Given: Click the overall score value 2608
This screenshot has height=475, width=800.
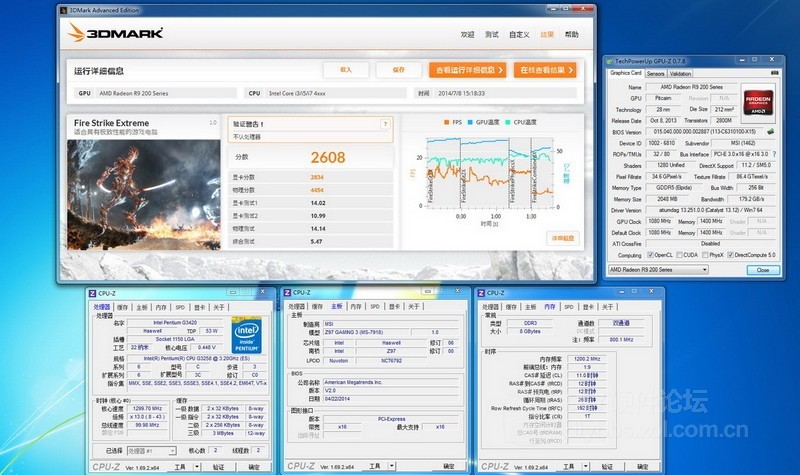Looking at the screenshot, I should click(x=328, y=157).
